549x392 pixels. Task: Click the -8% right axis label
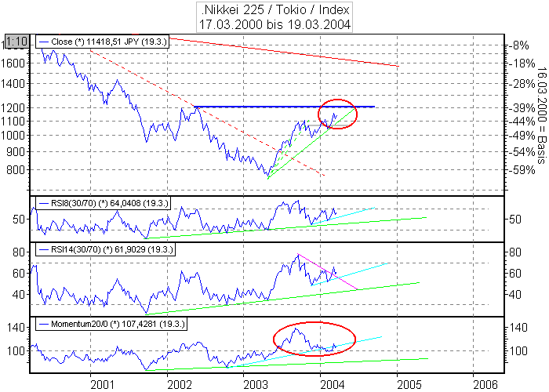coord(518,45)
